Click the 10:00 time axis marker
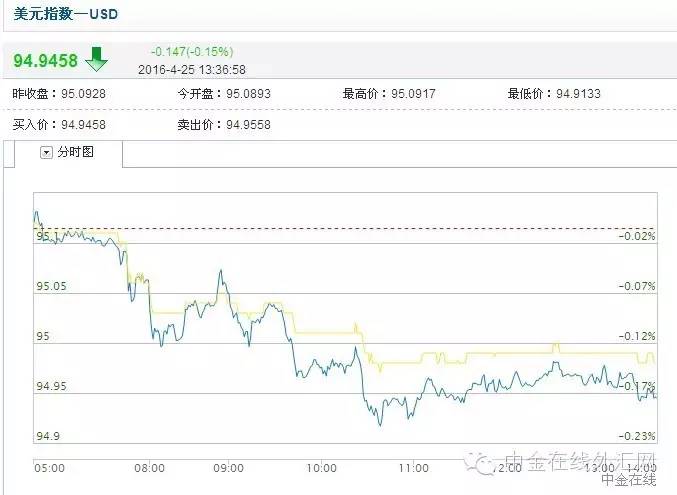The image size is (677, 495). point(321,467)
